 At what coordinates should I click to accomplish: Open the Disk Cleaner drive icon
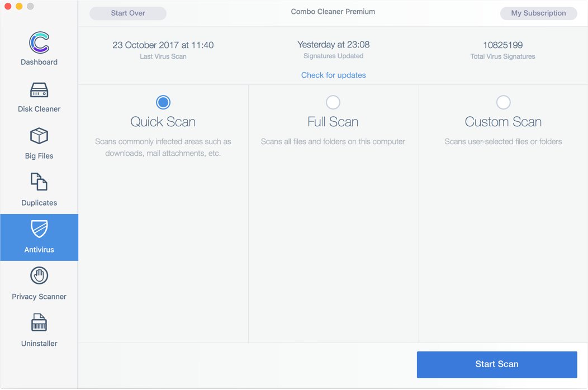point(39,90)
